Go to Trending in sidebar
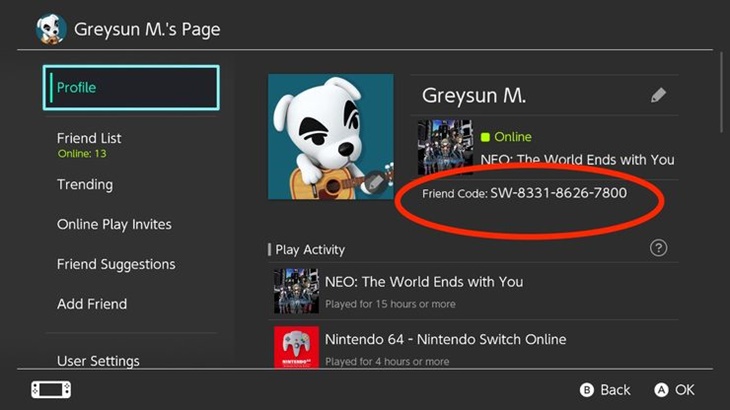Image resolution: width=730 pixels, height=410 pixels. [85, 184]
